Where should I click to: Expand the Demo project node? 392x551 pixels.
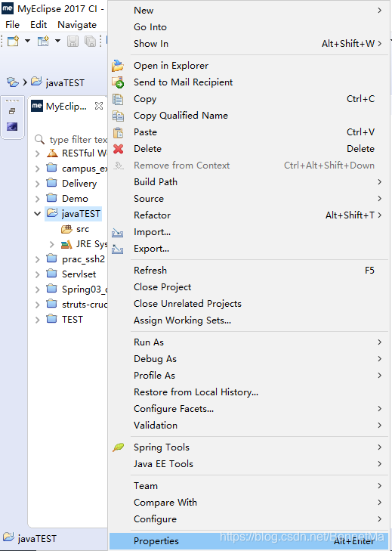coord(38,199)
